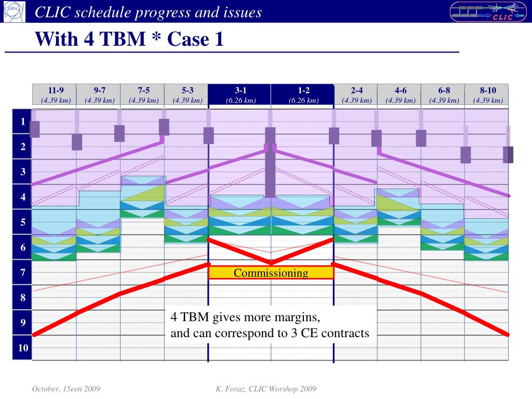Select column header 4-6 (4.39 km)

[400, 95]
